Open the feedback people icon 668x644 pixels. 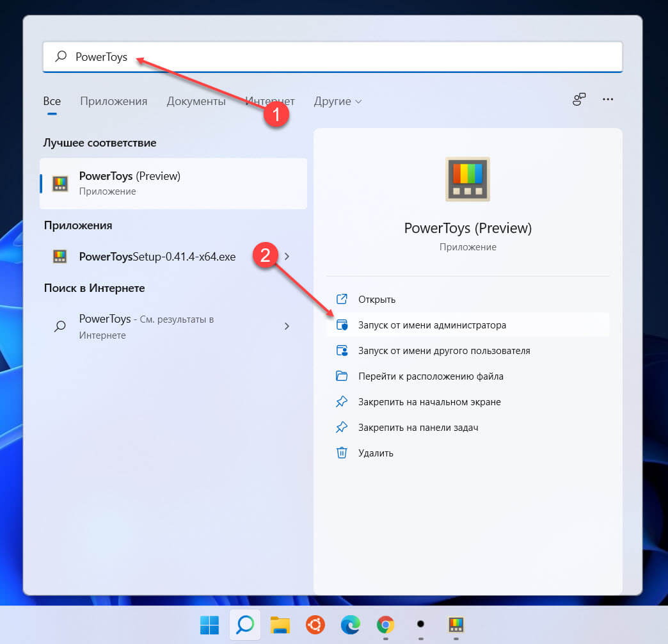[579, 99]
